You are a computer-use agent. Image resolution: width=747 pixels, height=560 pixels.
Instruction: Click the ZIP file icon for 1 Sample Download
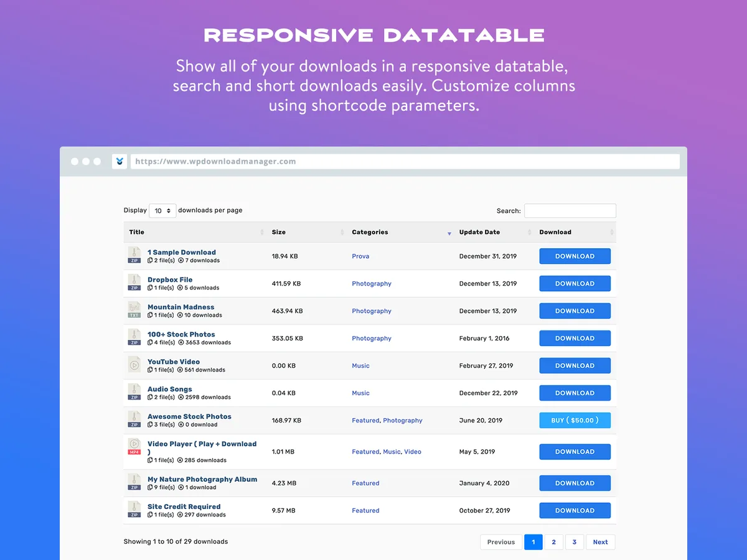click(x=134, y=255)
